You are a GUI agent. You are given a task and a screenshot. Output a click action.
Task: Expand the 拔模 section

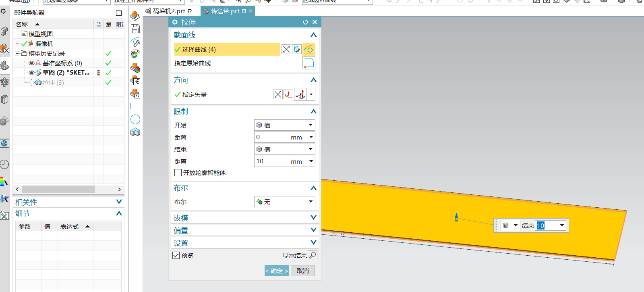pyautogui.click(x=313, y=217)
